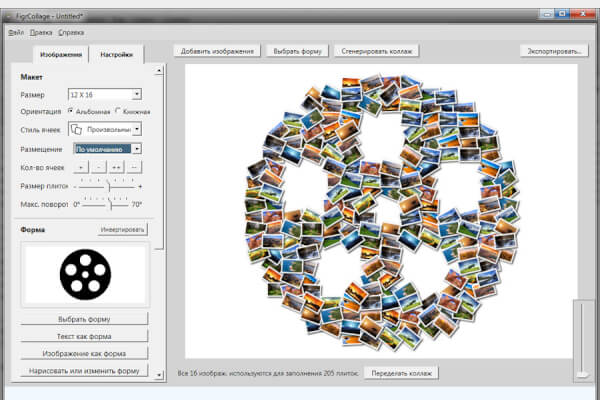Viewport: 600px width, 400px height.
Task: Adjust the Размер плиток slider handle
Action: [x=109, y=187]
